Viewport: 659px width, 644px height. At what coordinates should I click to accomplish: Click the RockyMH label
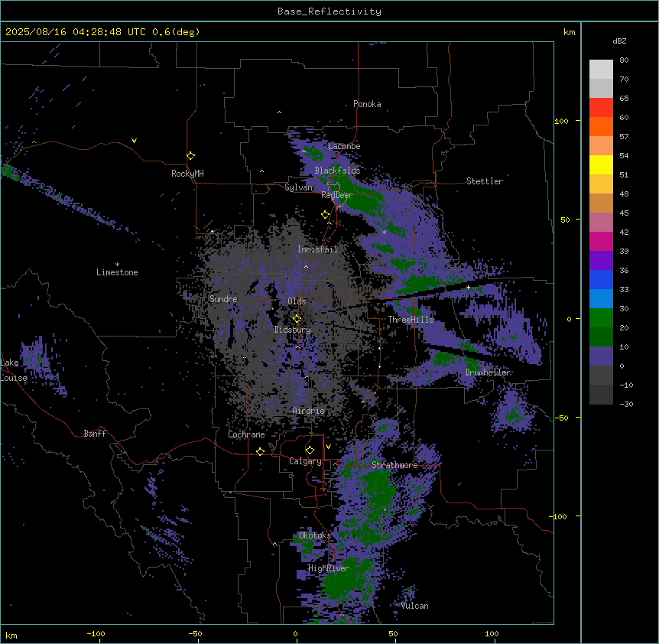coord(187,174)
